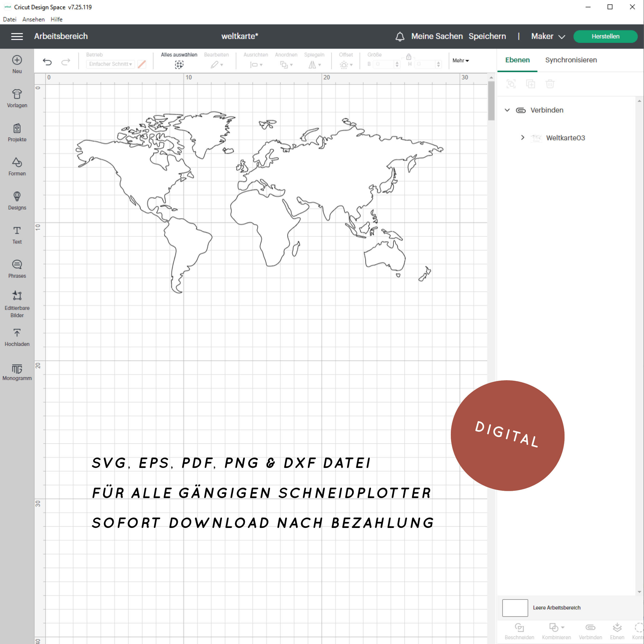This screenshot has width=644, height=644.
Task: Open the Mehr dropdown
Action: point(460,60)
